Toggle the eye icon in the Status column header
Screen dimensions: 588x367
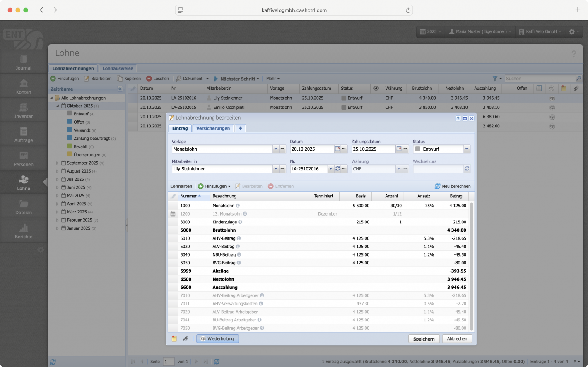[376, 88]
